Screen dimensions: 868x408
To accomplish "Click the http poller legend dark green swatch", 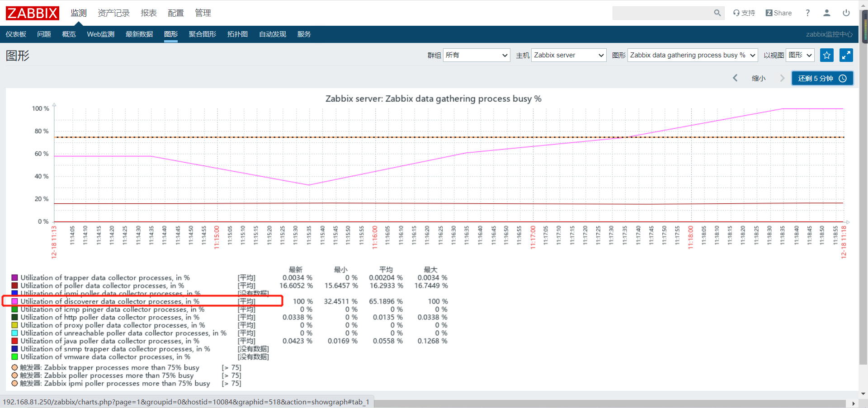I will (15, 317).
